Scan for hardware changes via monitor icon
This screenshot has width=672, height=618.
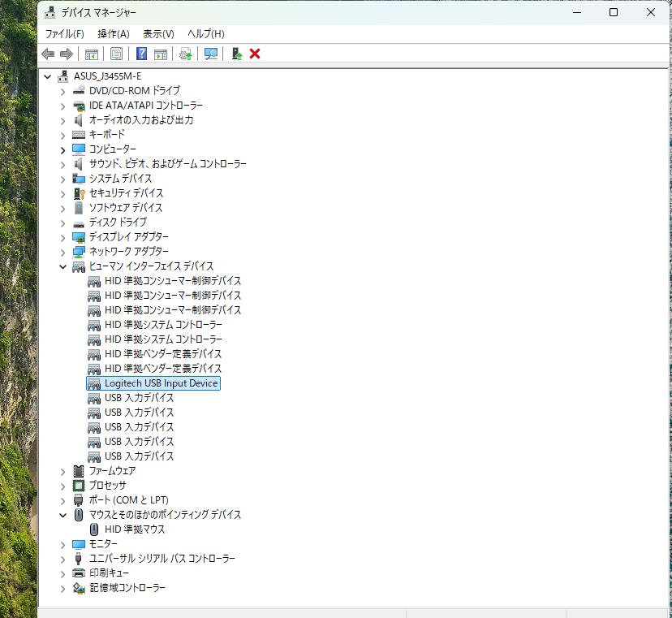[211, 54]
